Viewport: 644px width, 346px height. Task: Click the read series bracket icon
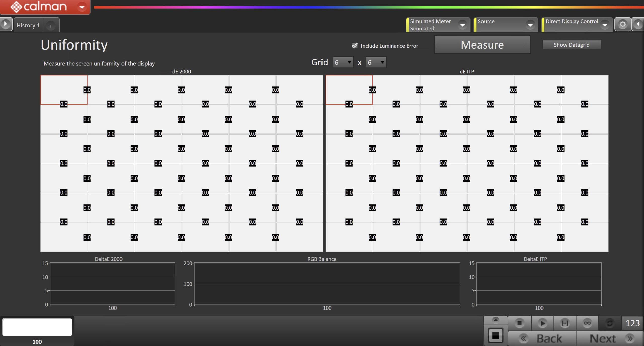(x=565, y=323)
